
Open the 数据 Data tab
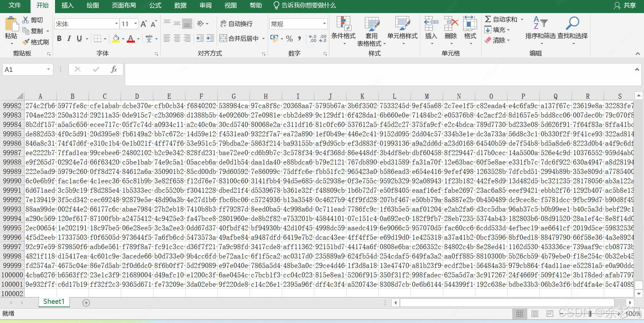tap(180, 5)
